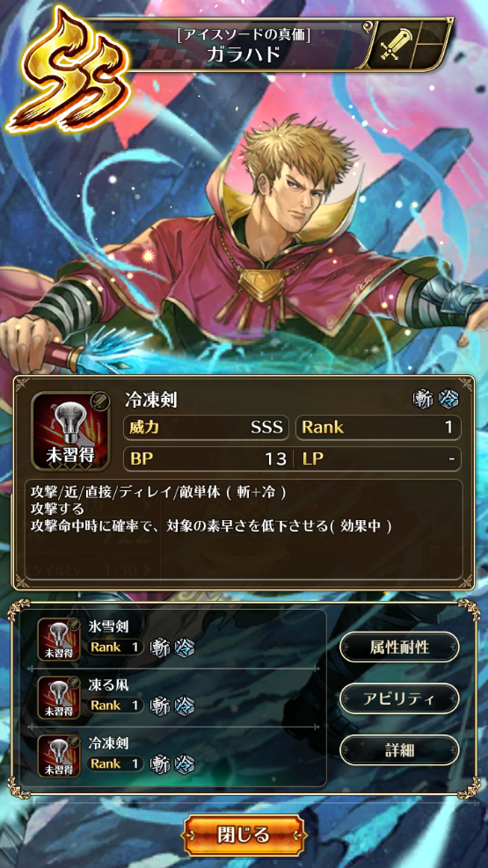Image resolution: width=488 pixels, height=868 pixels.
Task: Tap the 冷 icon next to 凍る風
Action: click(182, 705)
